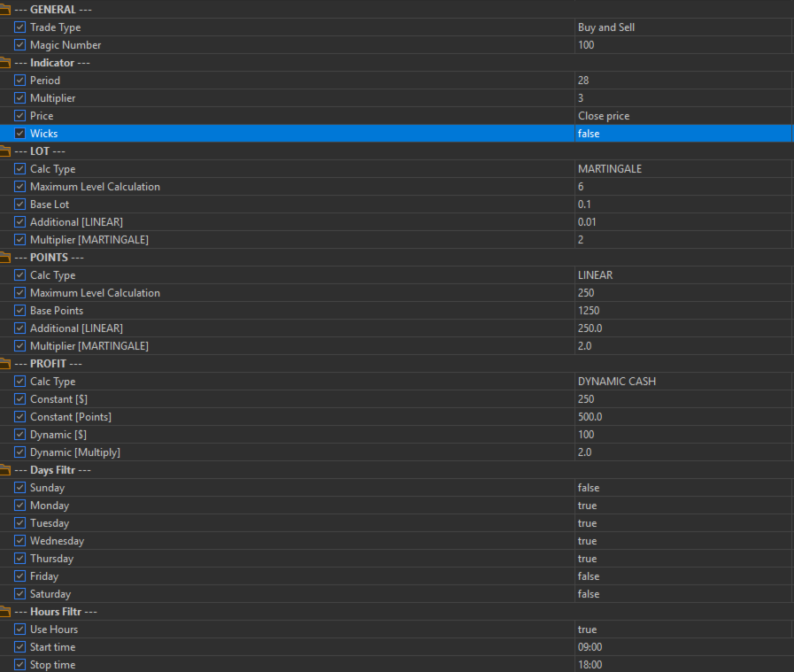Open the Wicks false value dropdown
The height and width of the screenshot is (672, 794).
coord(683,134)
